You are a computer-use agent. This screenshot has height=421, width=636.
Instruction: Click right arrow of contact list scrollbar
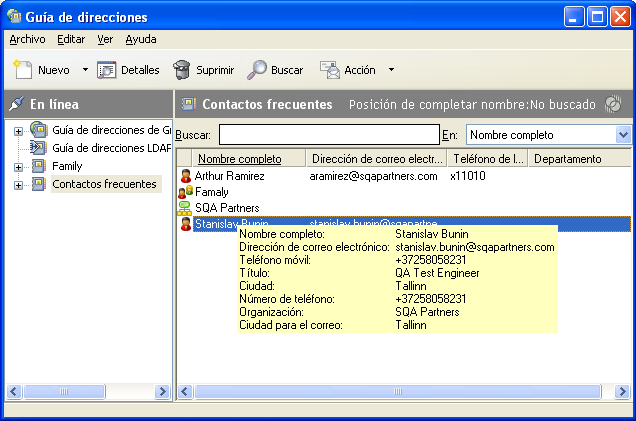point(623,391)
